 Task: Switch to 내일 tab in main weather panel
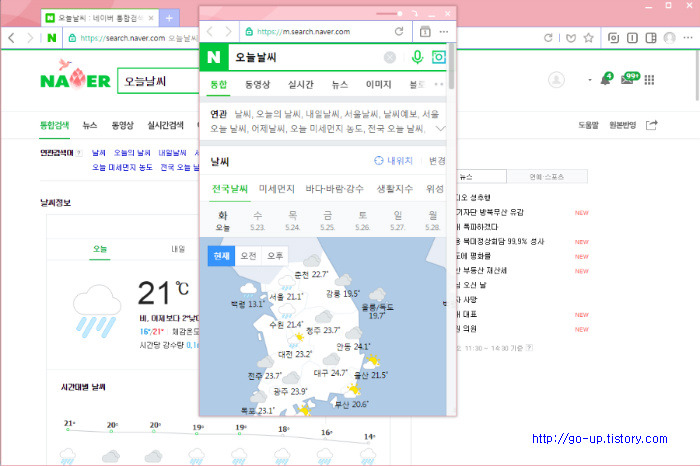178,249
